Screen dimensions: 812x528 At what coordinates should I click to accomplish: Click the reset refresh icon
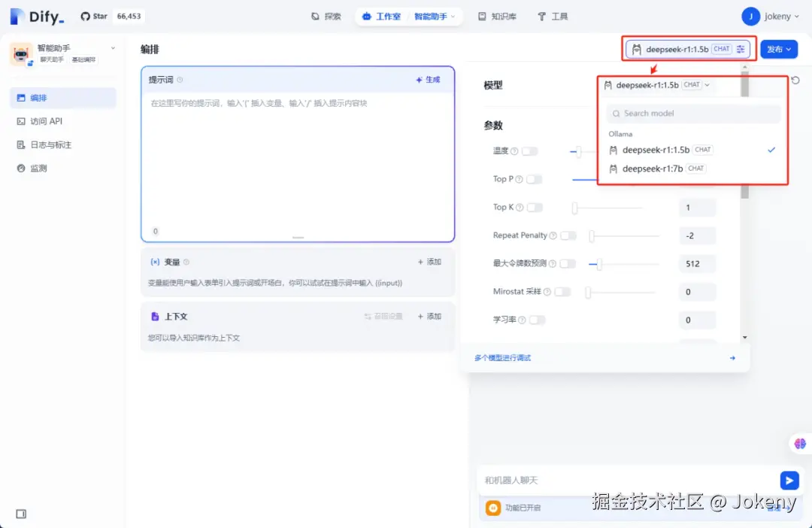pyautogui.click(x=795, y=80)
